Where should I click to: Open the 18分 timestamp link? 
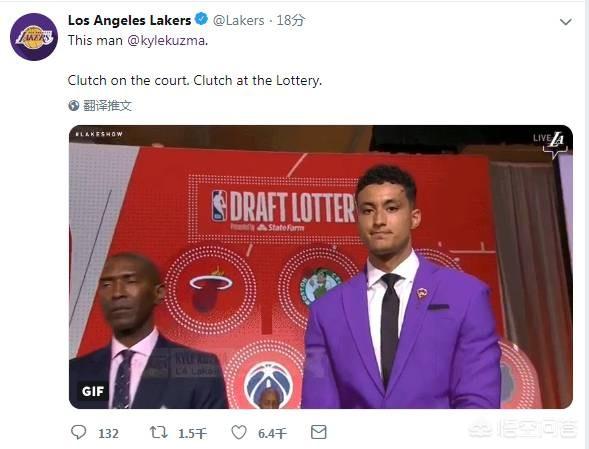coord(290,20)
